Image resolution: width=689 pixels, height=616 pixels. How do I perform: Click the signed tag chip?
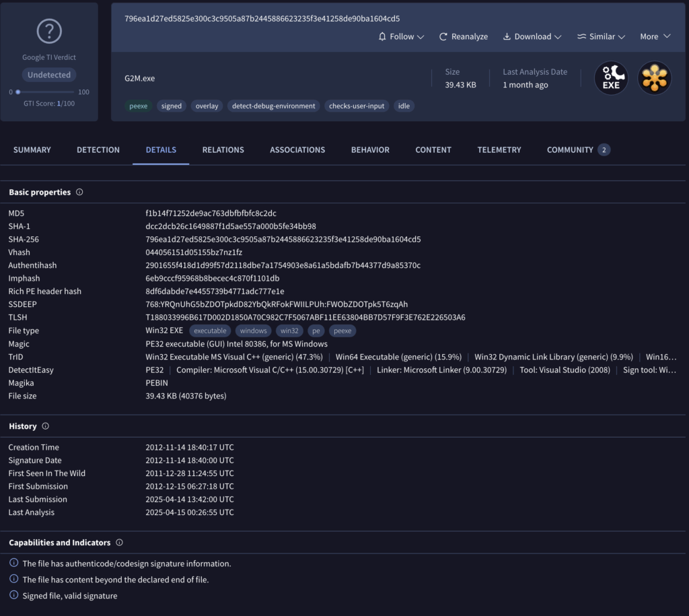(x=172, y=106)
